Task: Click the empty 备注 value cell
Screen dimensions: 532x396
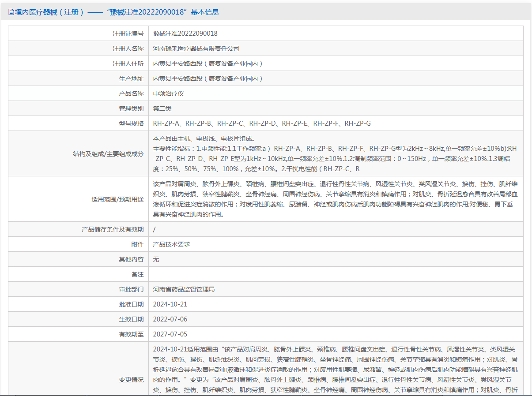Action: coord(336,274)
